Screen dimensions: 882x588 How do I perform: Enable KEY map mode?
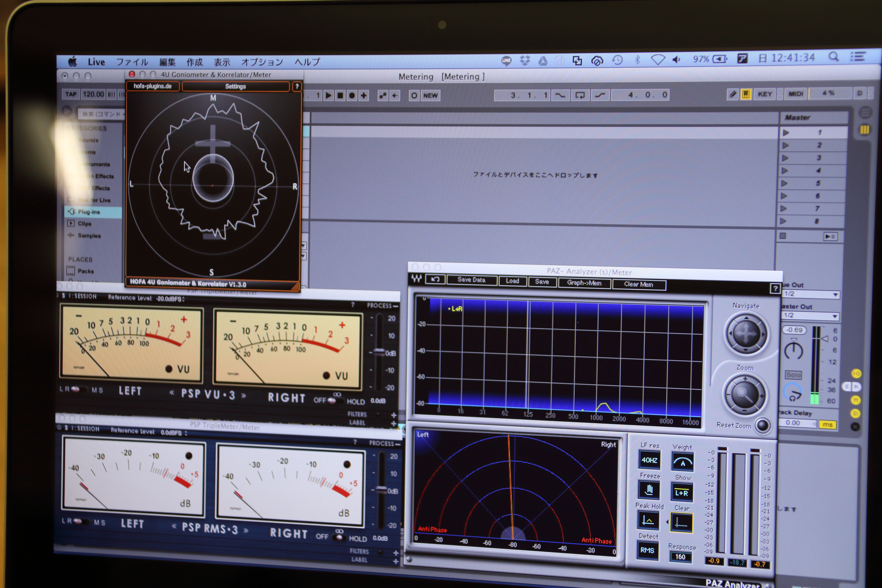(765, 94)
